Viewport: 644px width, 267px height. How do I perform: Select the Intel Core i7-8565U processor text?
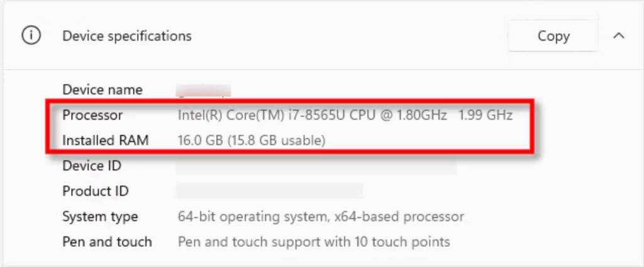click(312, 115)
